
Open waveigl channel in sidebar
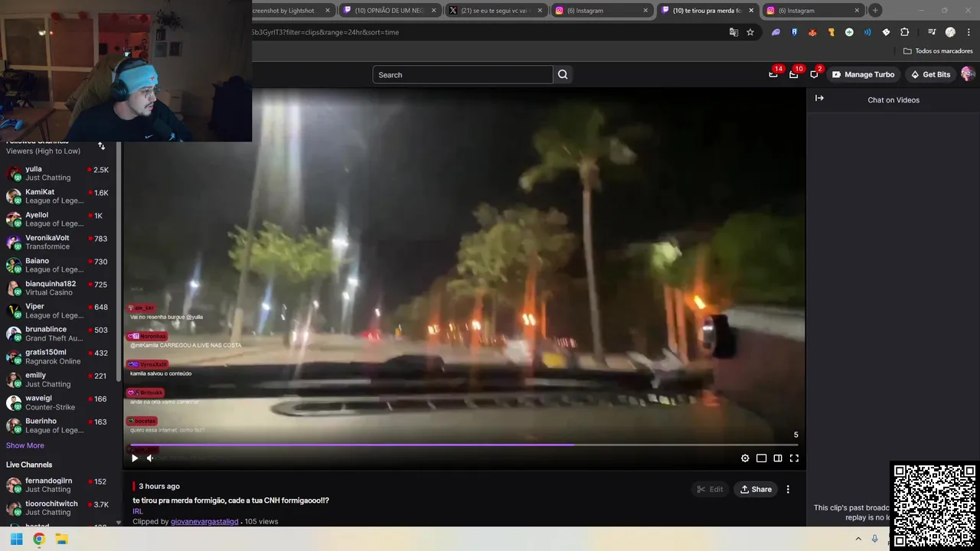(57, 403)
